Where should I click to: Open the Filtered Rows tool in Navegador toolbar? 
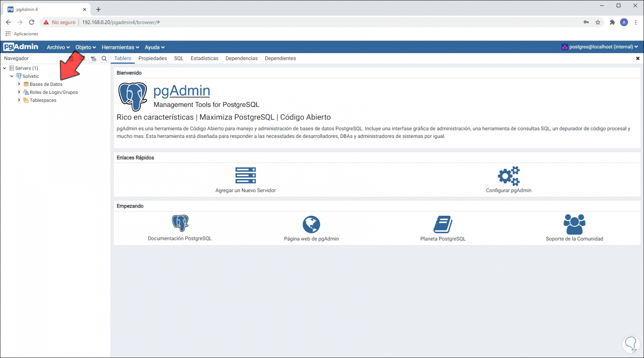click(93, 59)
